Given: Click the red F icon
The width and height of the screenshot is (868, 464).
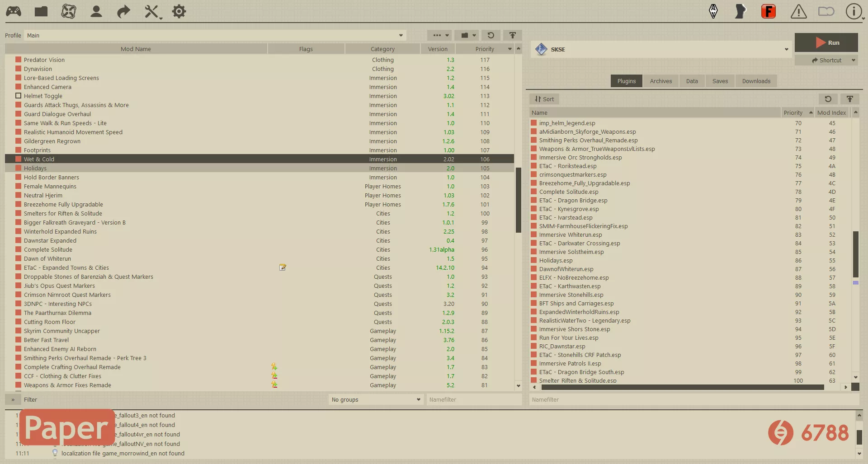Looking at the screenshot, I should pos(769,11).
